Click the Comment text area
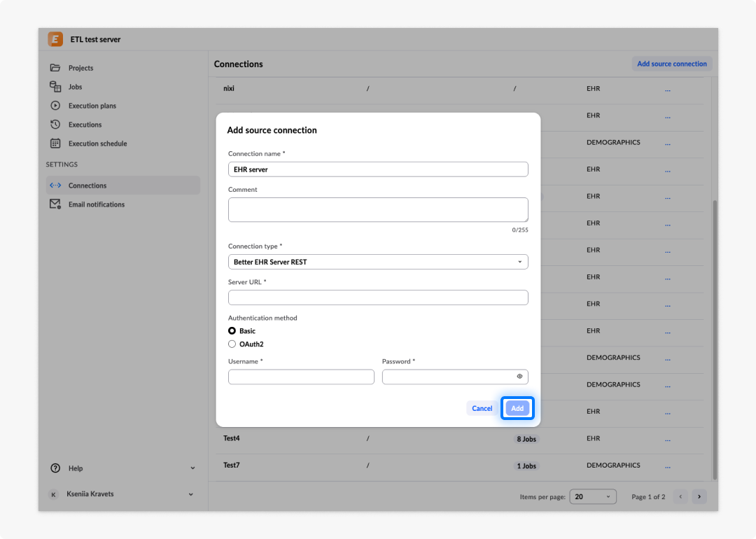 [378, 210]
